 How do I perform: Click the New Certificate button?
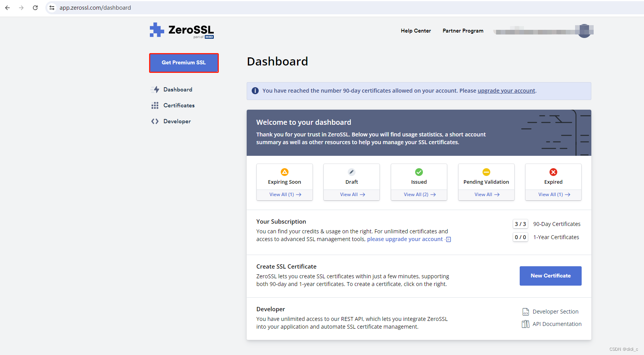coord(551,276)
